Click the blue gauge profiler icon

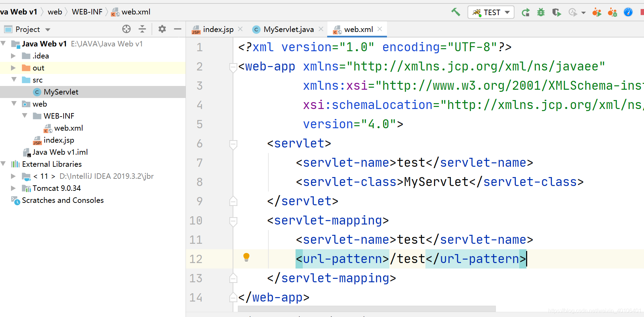tap(628, 12)
